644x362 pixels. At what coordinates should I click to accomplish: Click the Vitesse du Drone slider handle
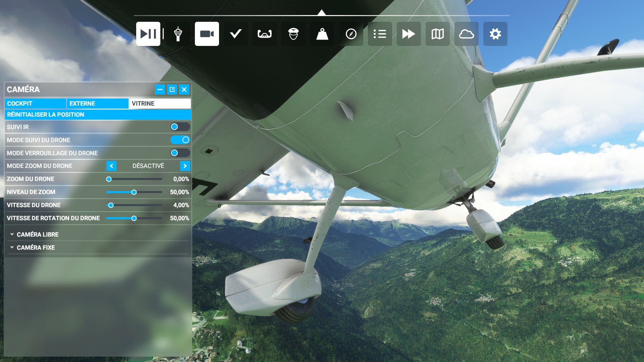[x=111, y=205]
